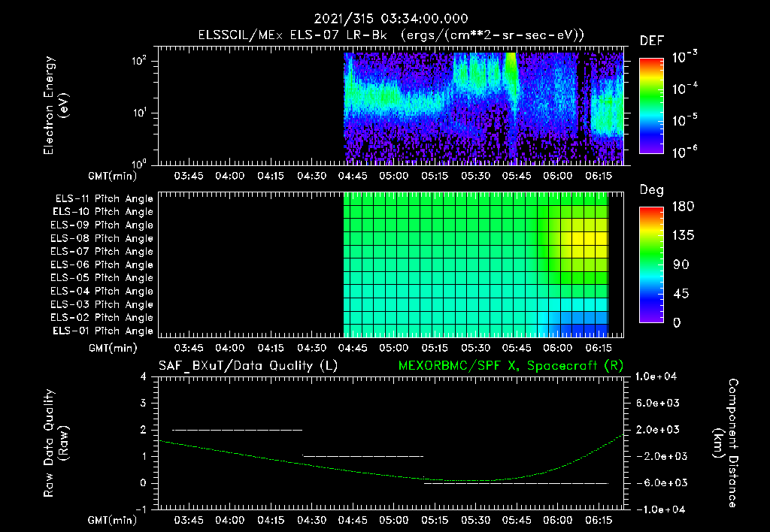Click the 10^2 tick on energy axis
This screenshot has height=532, width=770.
click(x=139, y=62)
